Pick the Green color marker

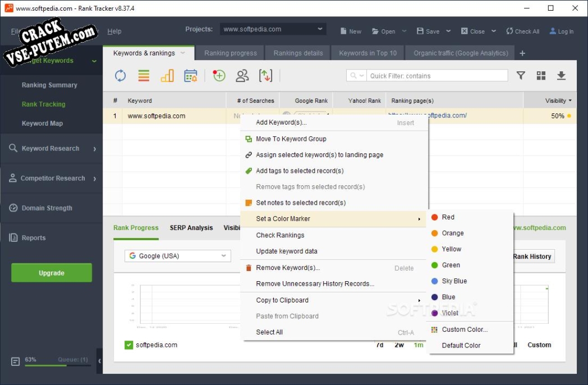[471, 265]
